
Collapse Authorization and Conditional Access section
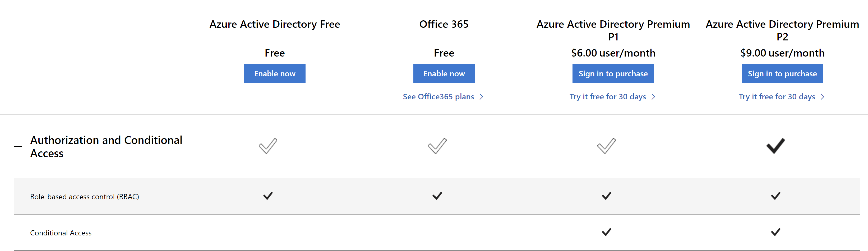pos(18,147)
